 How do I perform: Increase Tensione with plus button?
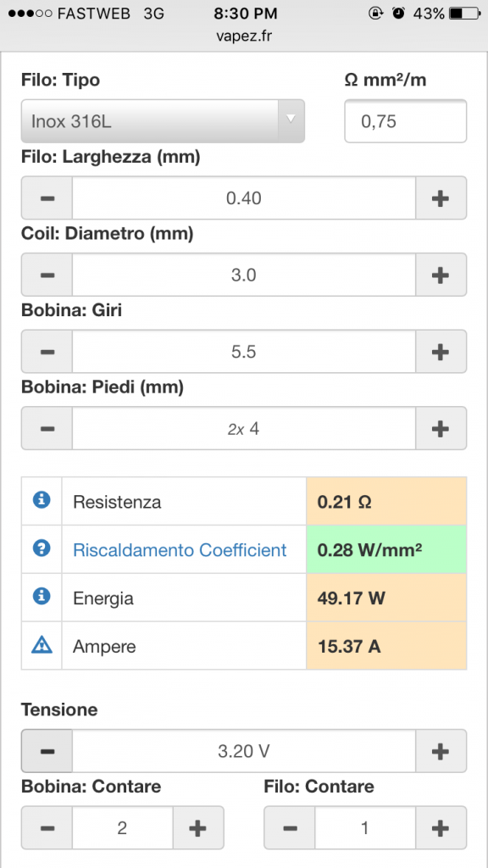(x=441, y=751)
